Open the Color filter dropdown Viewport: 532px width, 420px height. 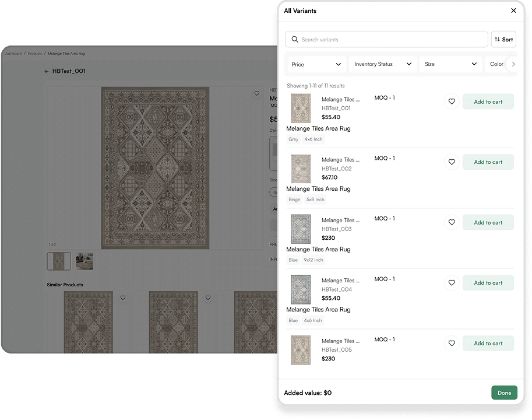pos(496,64)
